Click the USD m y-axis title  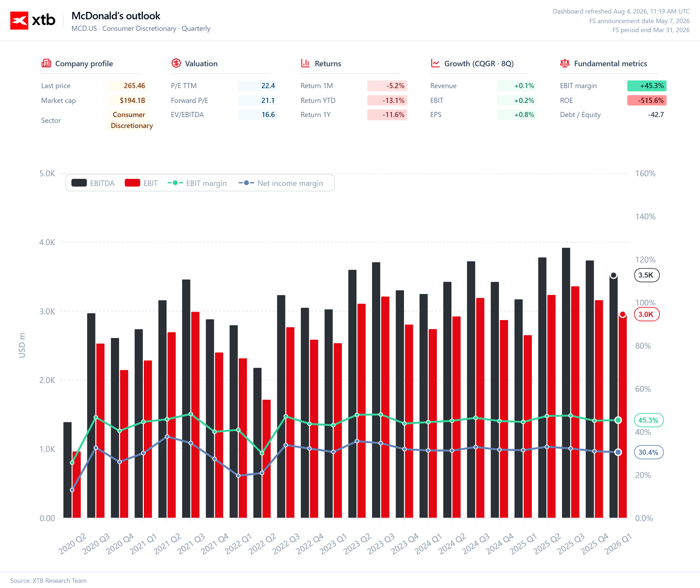click(22, 345)
